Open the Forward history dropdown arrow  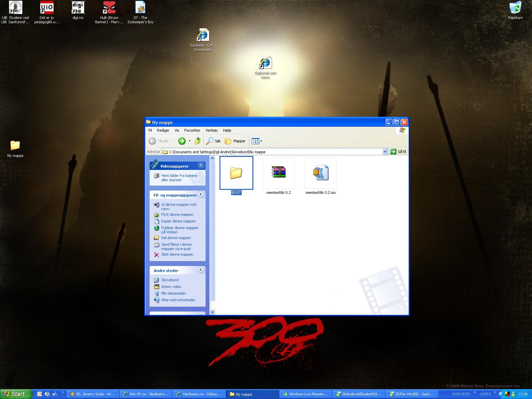coord(190,141)
